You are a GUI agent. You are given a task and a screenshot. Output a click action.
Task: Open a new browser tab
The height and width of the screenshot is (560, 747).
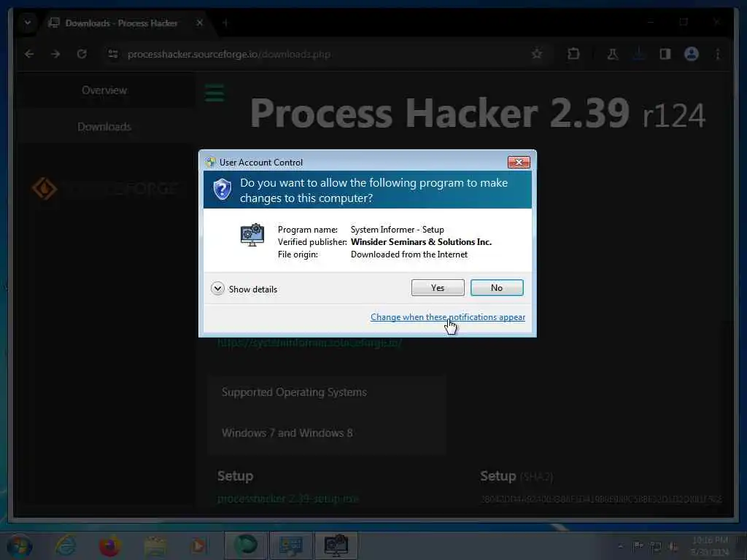pos(225,23)
